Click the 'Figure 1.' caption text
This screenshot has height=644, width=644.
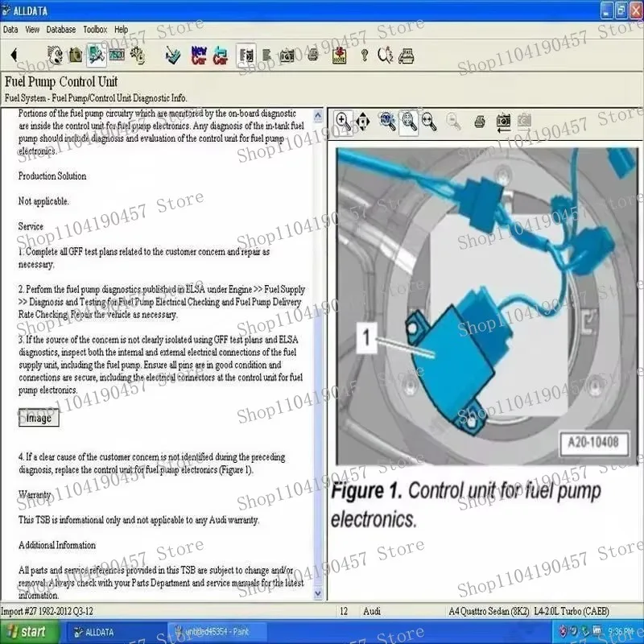click(x=366, y=491)
